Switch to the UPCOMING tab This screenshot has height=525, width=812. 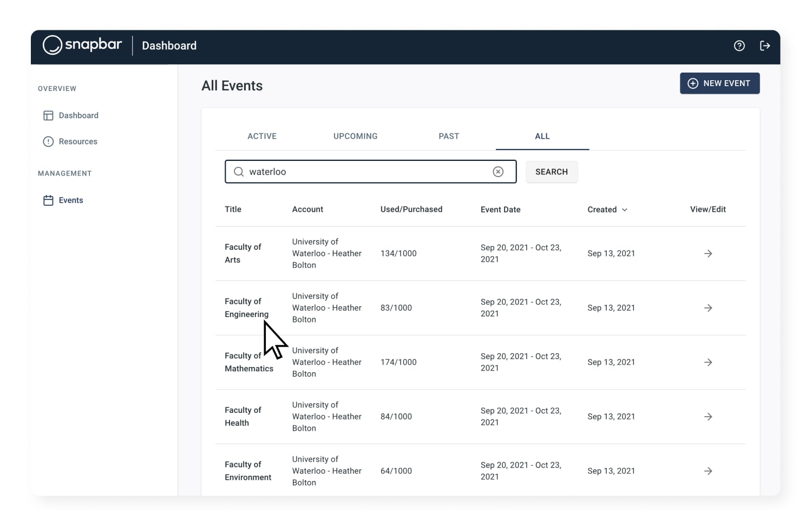tap(356, 136)
